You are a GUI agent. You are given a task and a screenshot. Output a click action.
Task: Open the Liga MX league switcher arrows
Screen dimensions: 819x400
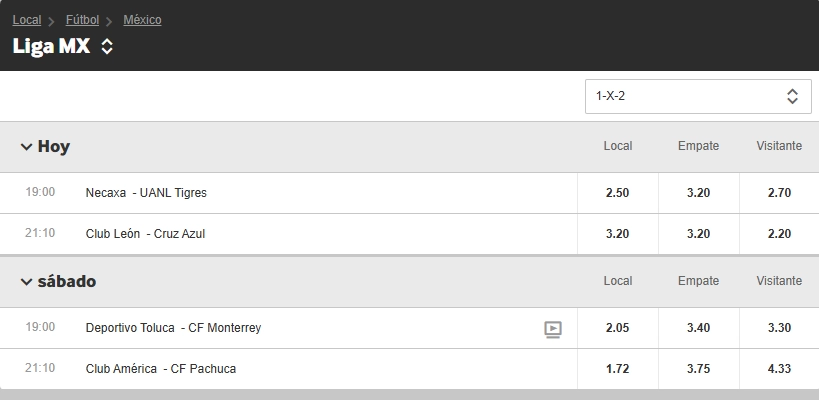click(x=107, y=46)
